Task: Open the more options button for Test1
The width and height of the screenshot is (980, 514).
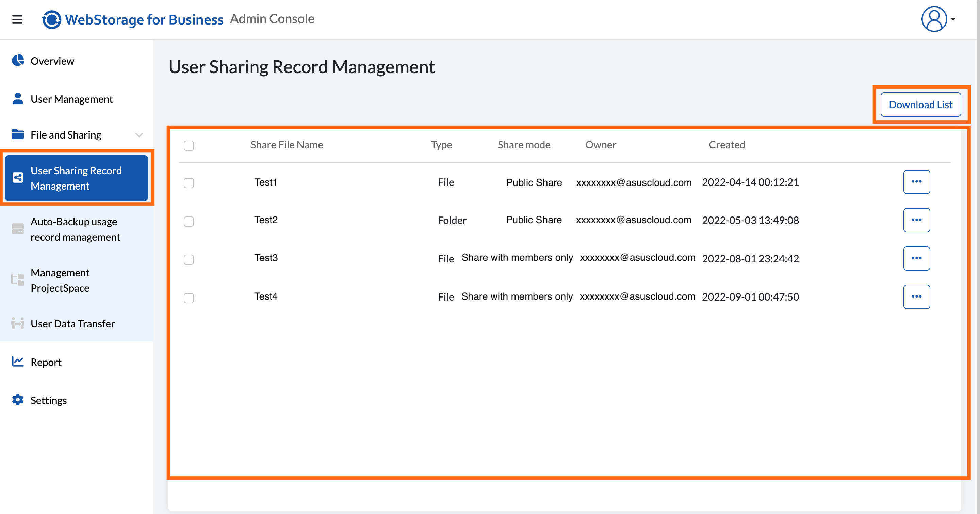Action: pos(916,181)
